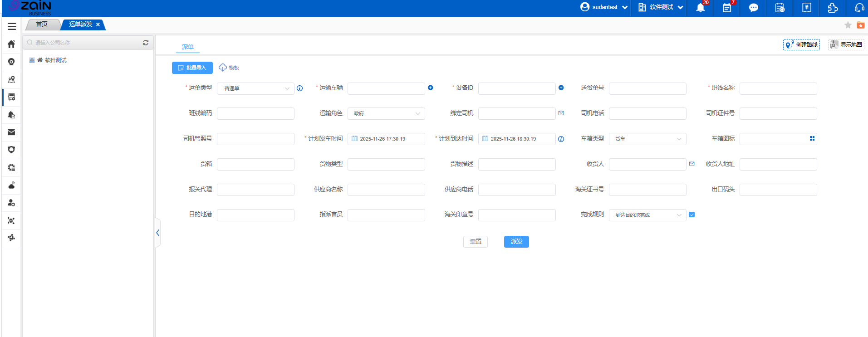Collapse the left panel with arrow handle
Screen dimensions: 868x337
click(x=157, y=233)
